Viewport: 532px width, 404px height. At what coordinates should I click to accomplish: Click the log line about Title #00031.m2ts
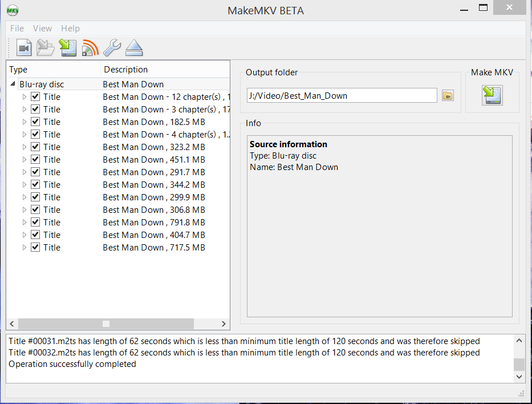point(244,341)
